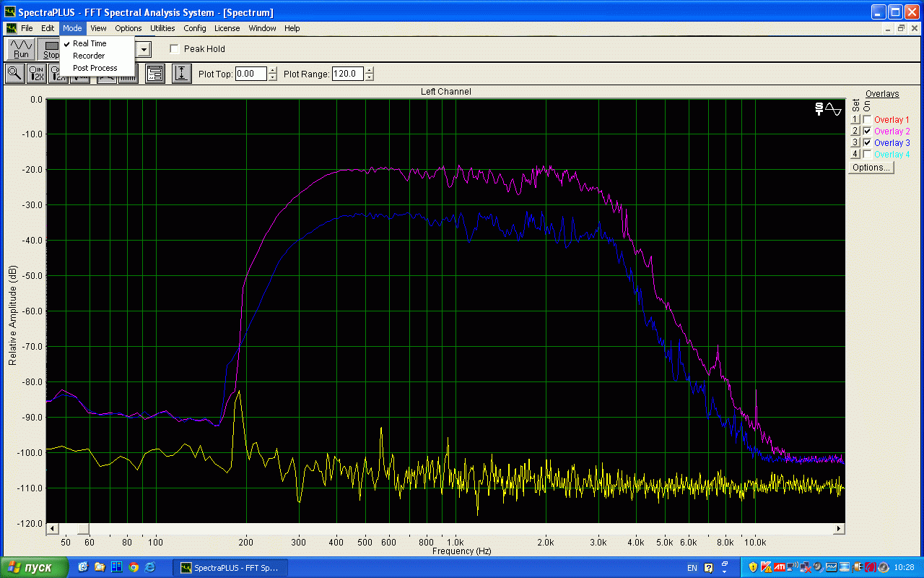Screen dimensions: 924x578
Task: Set overlay 3 with button 3
Action: click(855, 143)
